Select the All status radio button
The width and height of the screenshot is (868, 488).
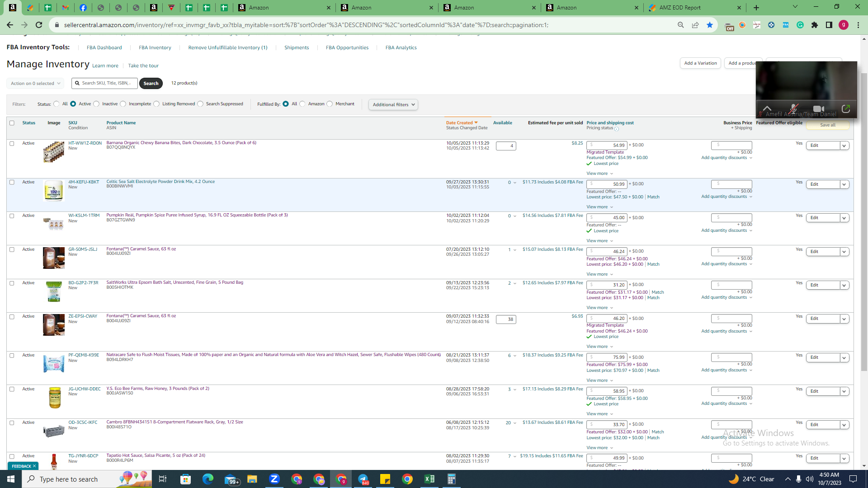[x=57, y=104]
